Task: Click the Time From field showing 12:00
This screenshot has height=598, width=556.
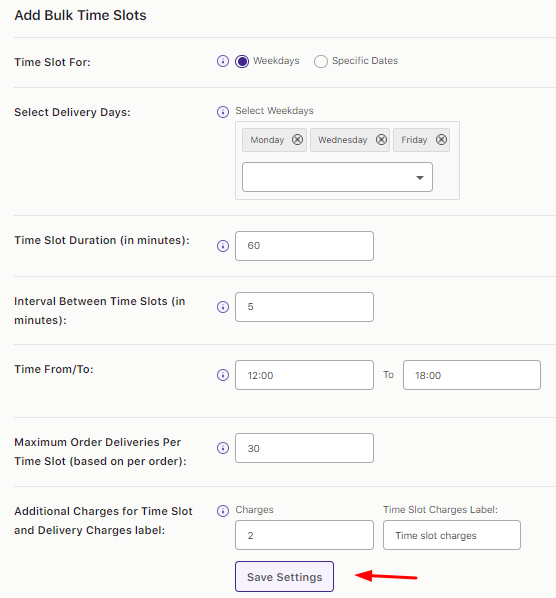Action: point(304,375)
